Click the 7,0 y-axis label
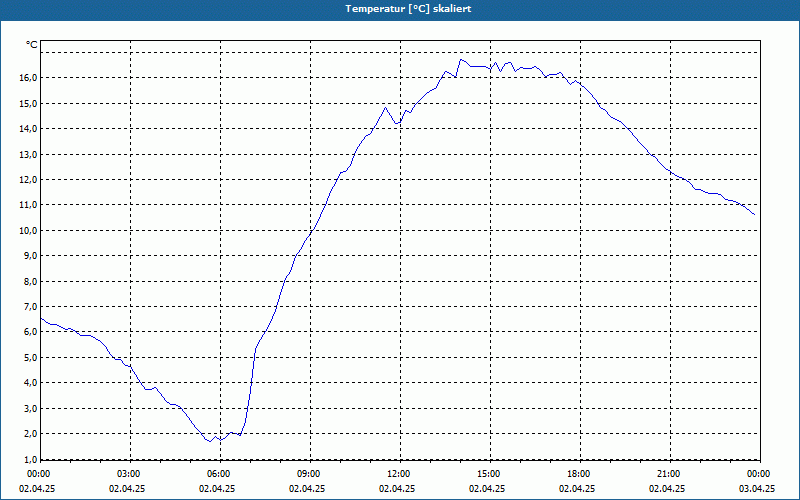 click(x=30, y=307)
